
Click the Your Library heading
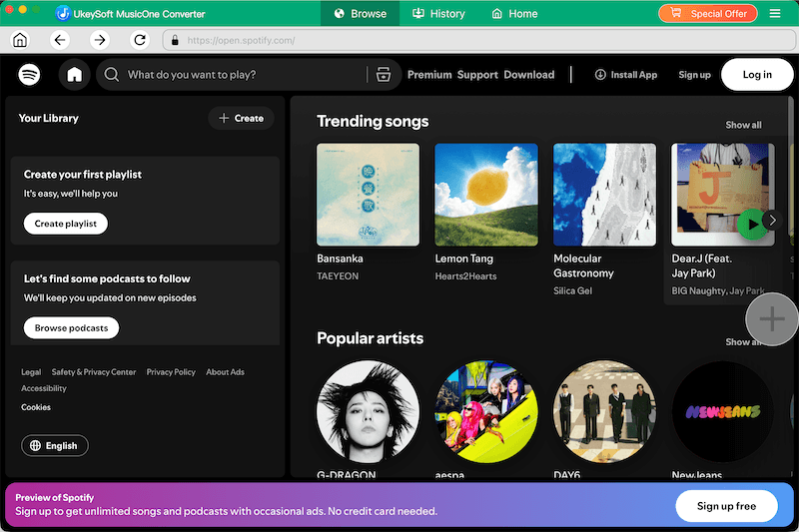point(48,118)
